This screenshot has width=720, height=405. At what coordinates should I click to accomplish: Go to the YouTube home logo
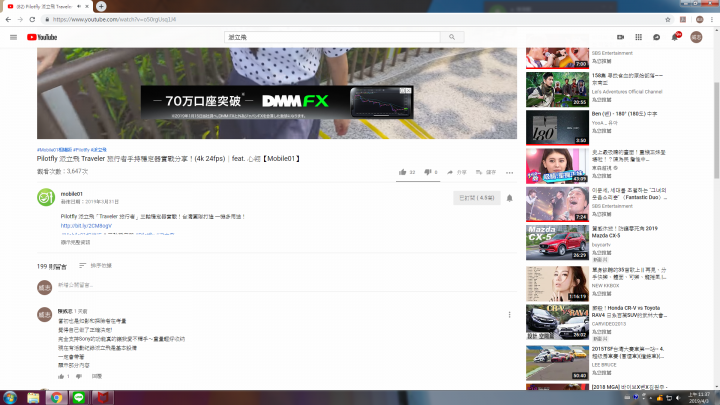(42, 37)
